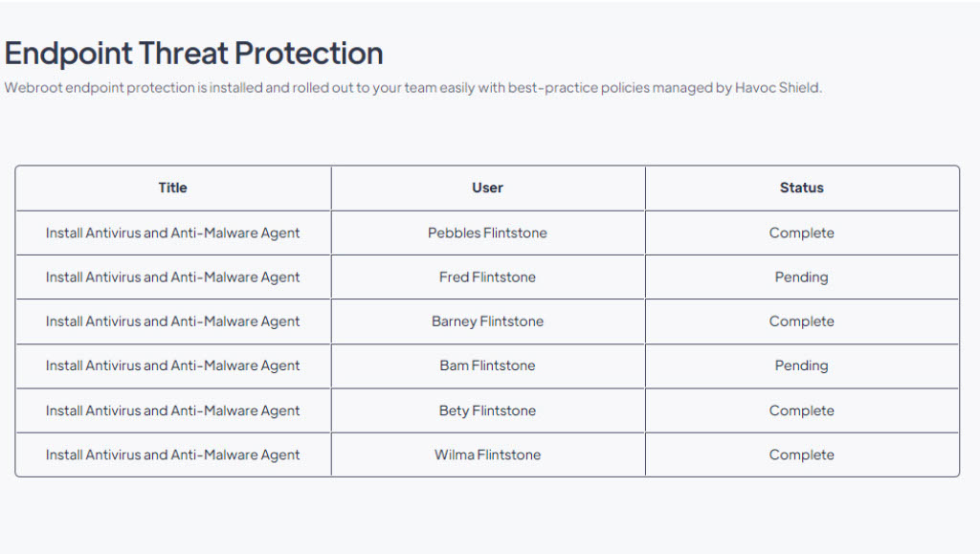
Task: Open install agent task in Fred's row
Action: pyautogui.click(x=172, y=277)
